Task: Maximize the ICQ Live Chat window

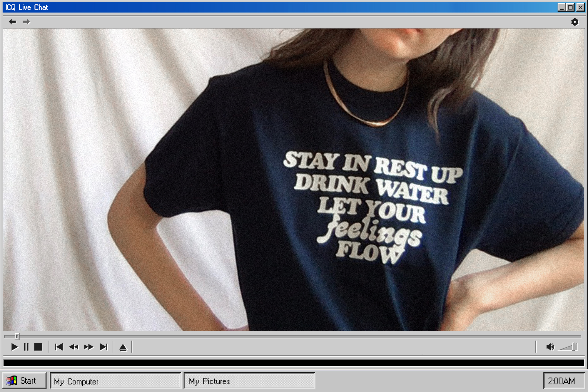Action: [570, 7]
